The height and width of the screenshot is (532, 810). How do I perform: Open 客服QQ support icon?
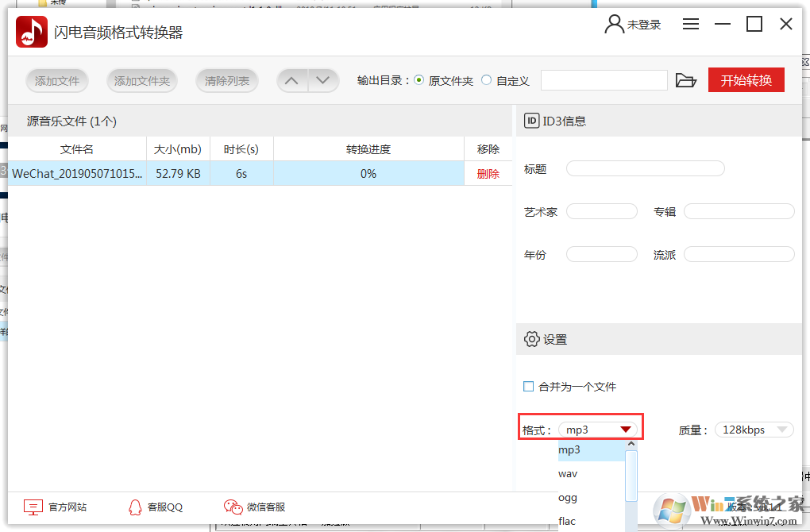click(135, 507)
